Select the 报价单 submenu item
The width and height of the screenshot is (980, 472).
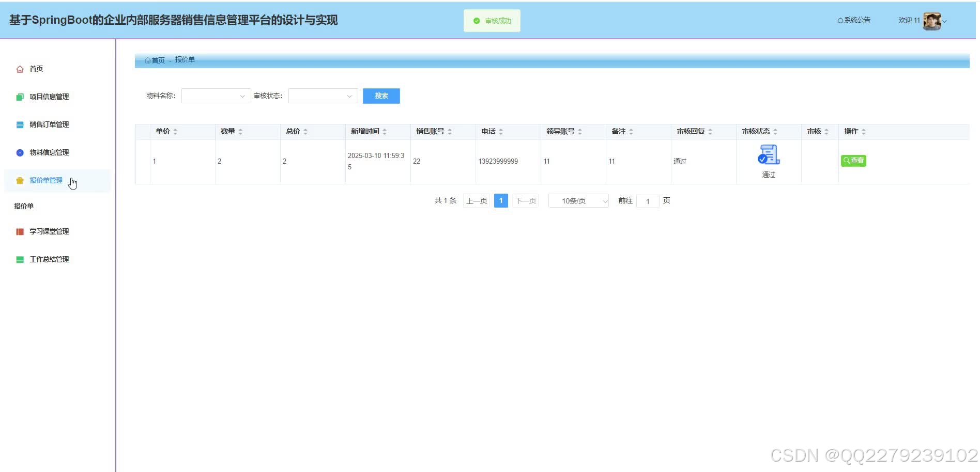[x=24, y=206]
